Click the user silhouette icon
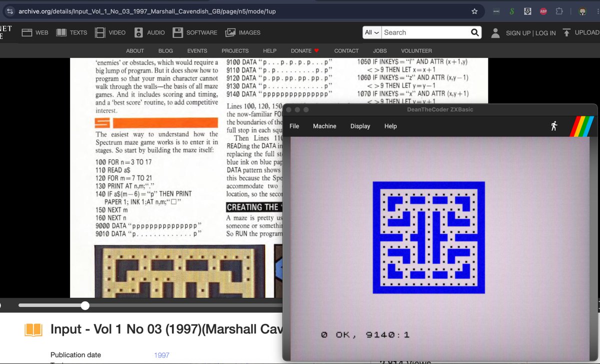This screenshot has height=364, width=600. tap(495, 32)
